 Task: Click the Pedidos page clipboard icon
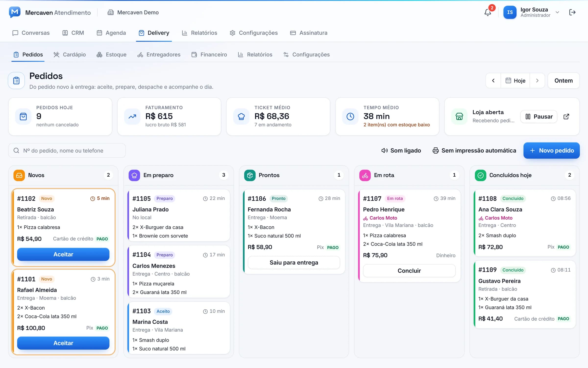pos(16,80)
